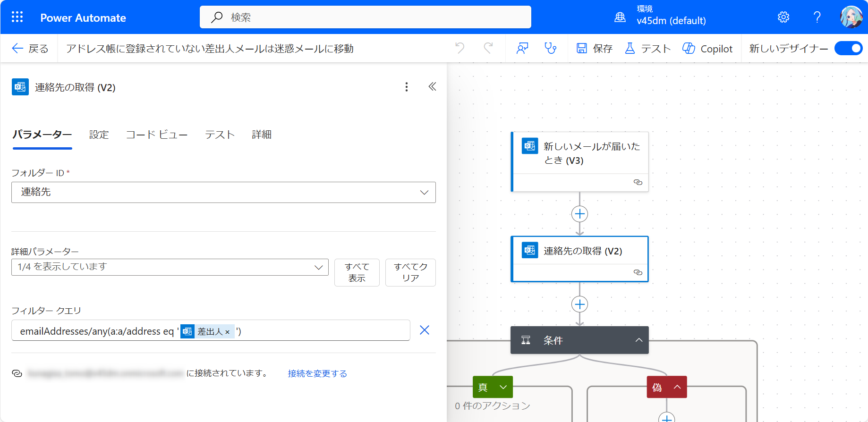This screenshot has height=422, width=868.
Task: Collapse the 偽 branch
Action: coord(677,387)
